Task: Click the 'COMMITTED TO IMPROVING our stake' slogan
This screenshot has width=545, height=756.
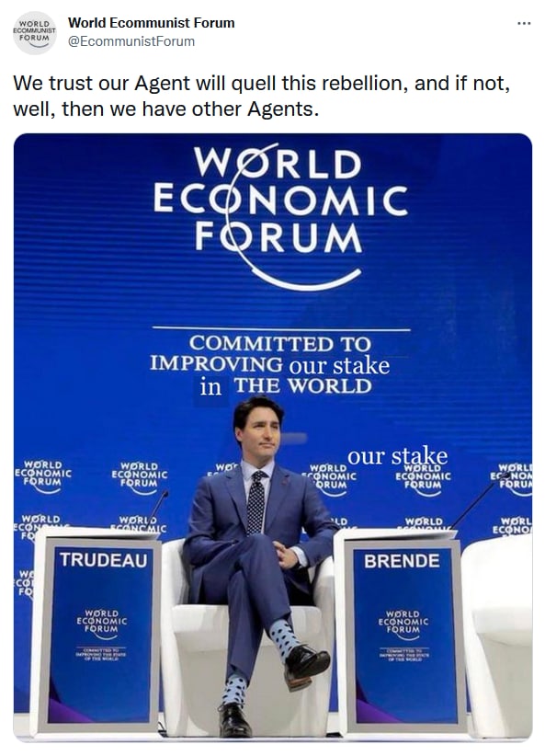Action: (x=270, y=365)
